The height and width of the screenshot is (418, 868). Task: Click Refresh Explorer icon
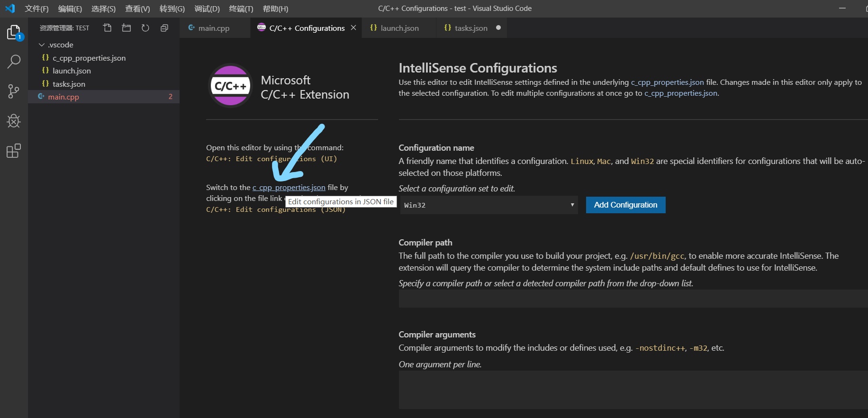[145, 28]
